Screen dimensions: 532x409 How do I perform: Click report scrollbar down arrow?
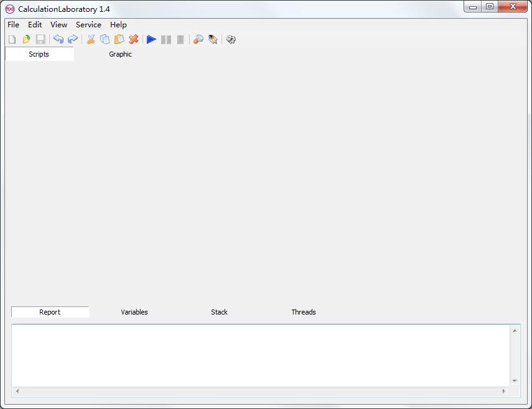pyautogui.click(x=515, y=381)
